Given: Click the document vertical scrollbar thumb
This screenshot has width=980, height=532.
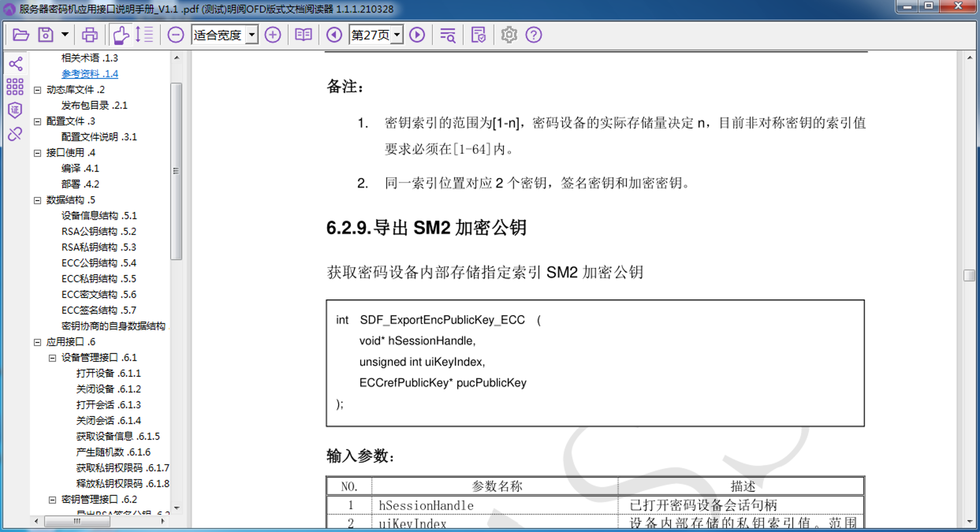Looking at the screenshot, I should [969, 275].
